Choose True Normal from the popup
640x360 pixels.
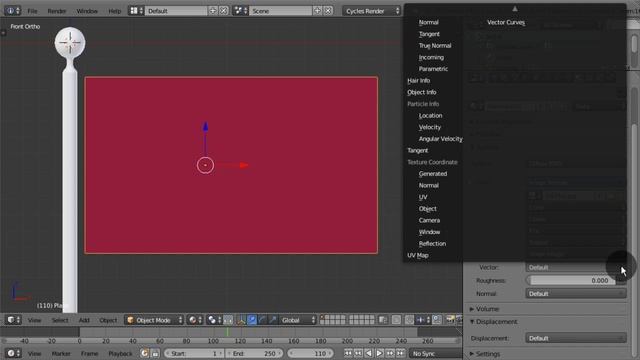point(435,46)
